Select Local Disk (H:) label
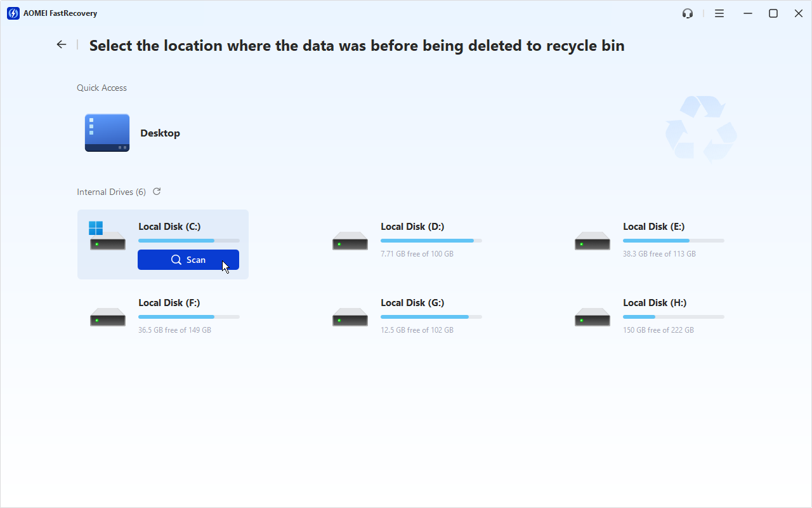This screenshot has height=508, width=812. click(x=655, y=302)
